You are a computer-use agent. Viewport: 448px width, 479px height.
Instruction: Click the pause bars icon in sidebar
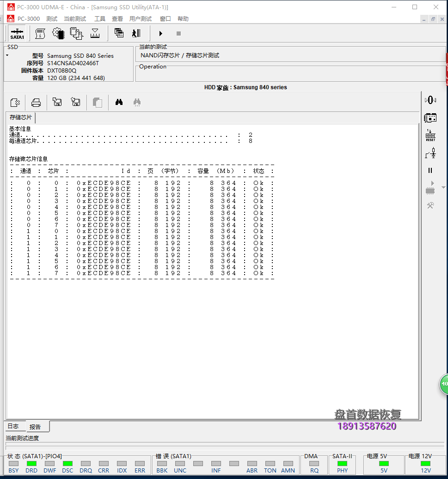[x=430, y=171]
